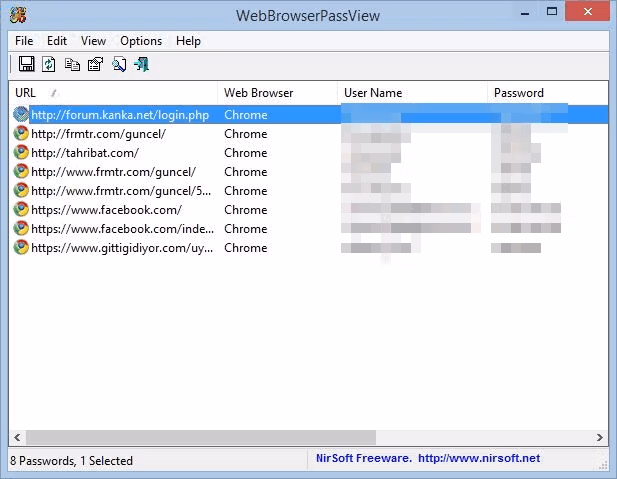
Task: Click Chrome icon beside tahribat.com row
Action: tap(21, 152)
